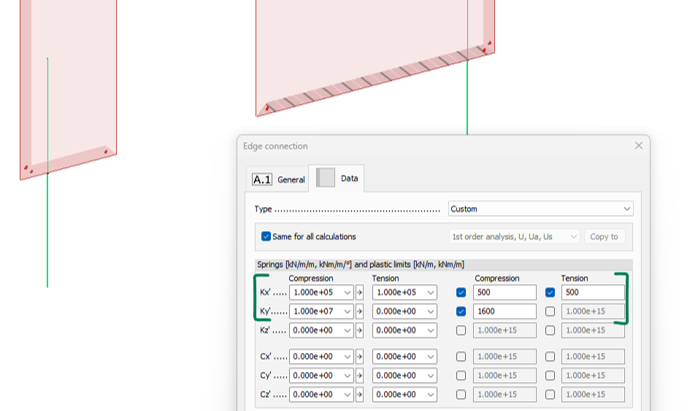
Task: Copy Ky' compression to tension arrow
Action: click(x=359, y=311)
